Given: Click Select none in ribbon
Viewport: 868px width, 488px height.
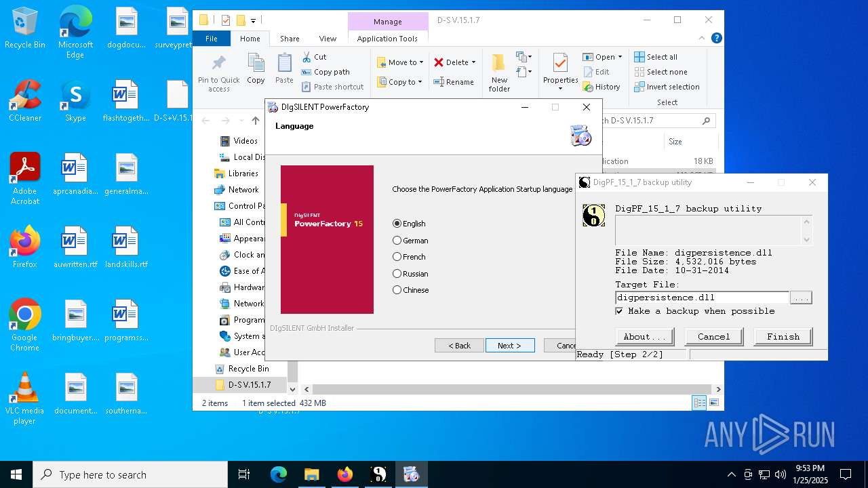Looking at the screenshot, I should point(660,72).
